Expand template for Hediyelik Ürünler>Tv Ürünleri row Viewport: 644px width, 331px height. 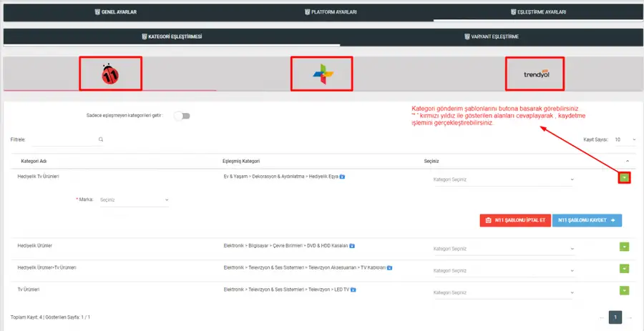pos(624,268)
